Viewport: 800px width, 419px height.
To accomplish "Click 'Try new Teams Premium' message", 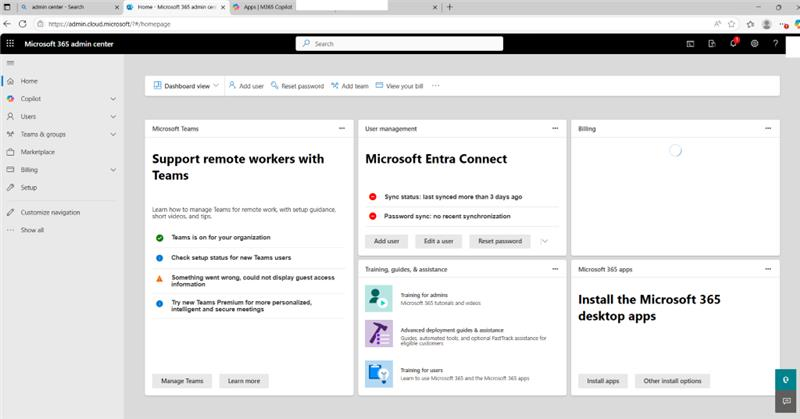I will click(241, 306).
